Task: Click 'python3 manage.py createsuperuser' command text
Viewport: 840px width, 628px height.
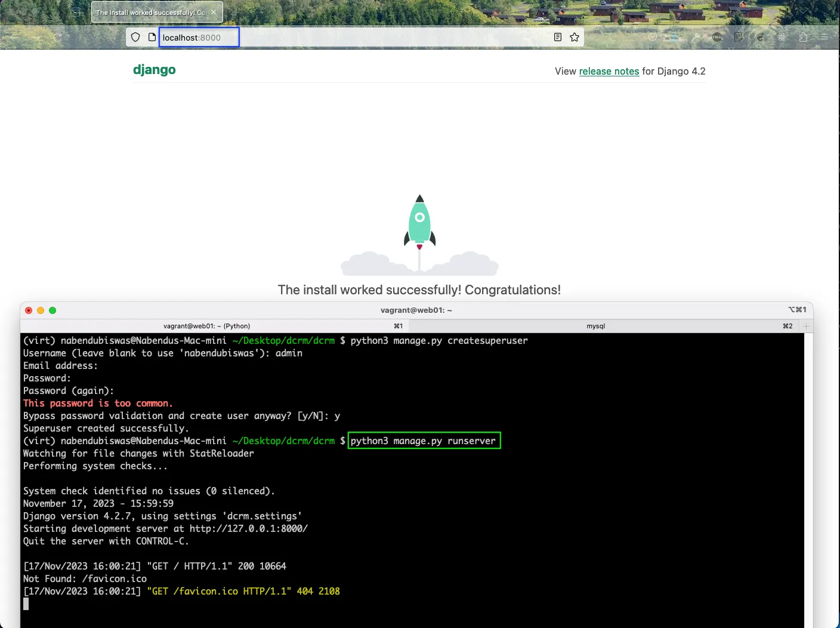Action: [x=439, y=341]
